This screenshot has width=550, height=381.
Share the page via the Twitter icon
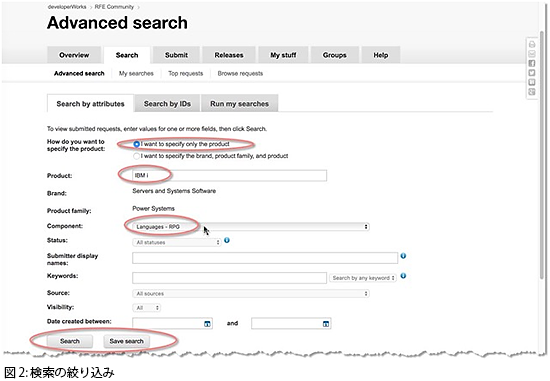click(x=532, y=73)
